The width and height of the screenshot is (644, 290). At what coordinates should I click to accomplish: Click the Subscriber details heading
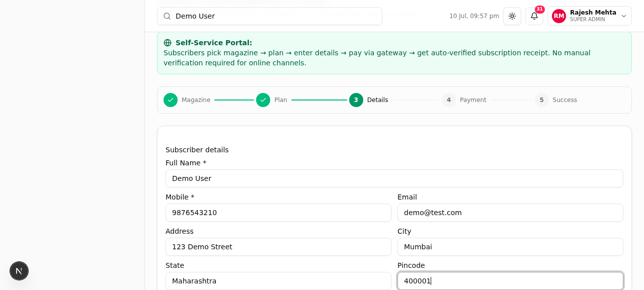coord(197,150)
